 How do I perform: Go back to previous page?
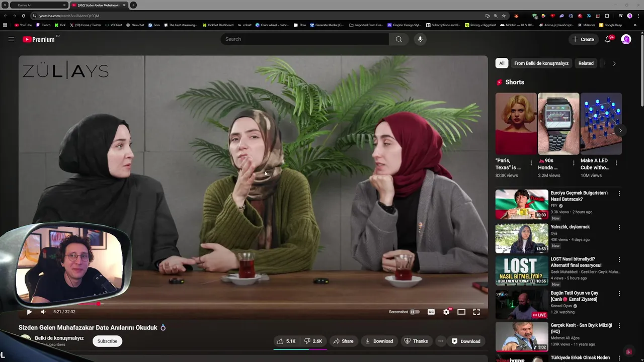[x=6, y=16]
